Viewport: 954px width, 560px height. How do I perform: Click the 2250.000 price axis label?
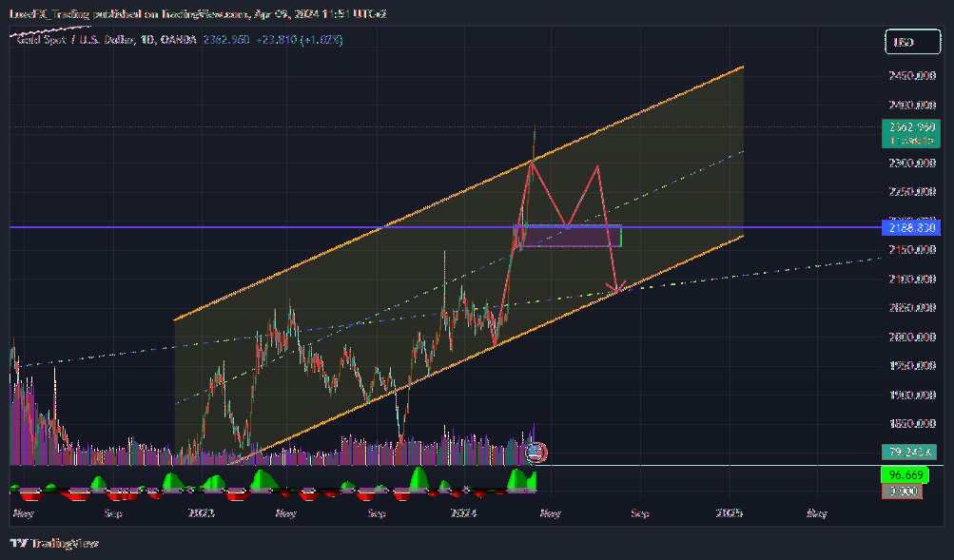(x=912, y=191)
